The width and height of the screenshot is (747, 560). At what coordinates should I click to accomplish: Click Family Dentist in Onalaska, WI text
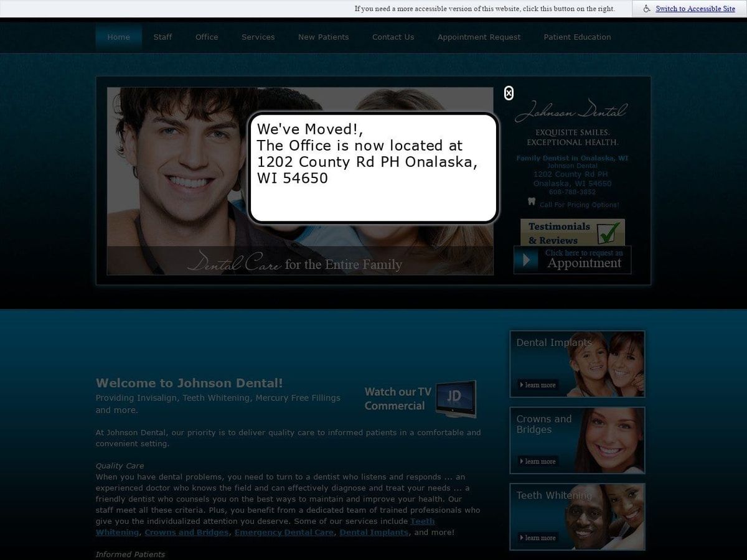572,158
